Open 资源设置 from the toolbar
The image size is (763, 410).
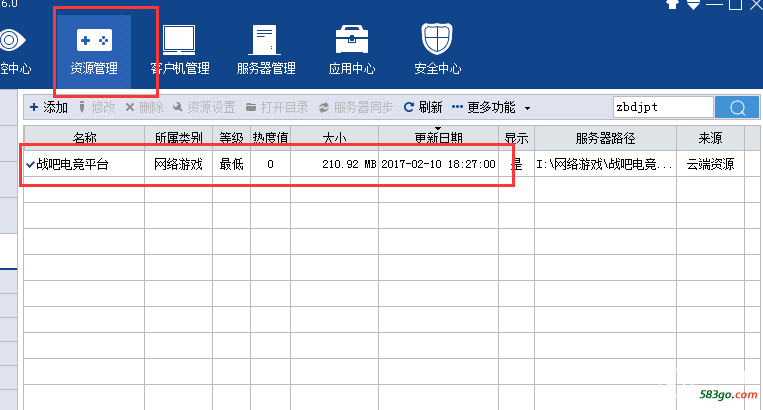204,107
